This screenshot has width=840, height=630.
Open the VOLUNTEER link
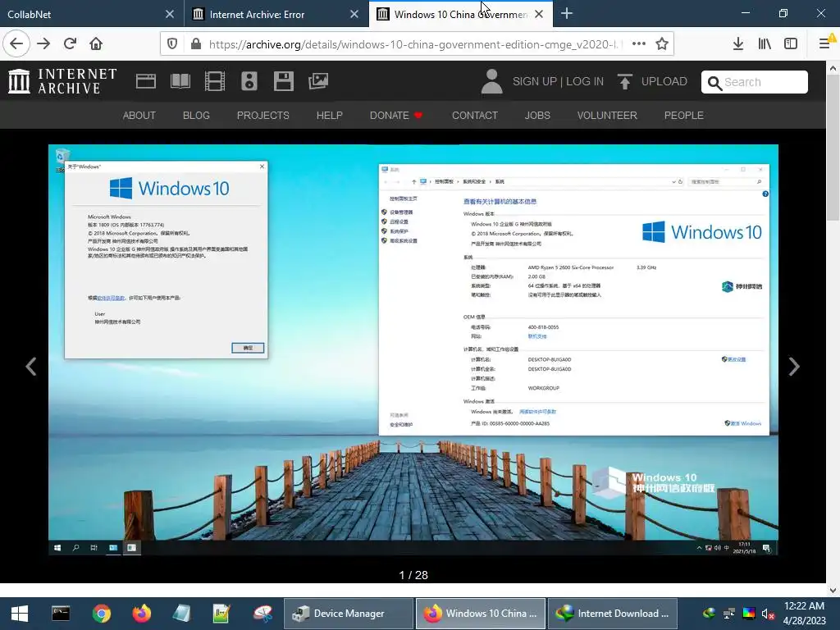click(x=607, y=115)
